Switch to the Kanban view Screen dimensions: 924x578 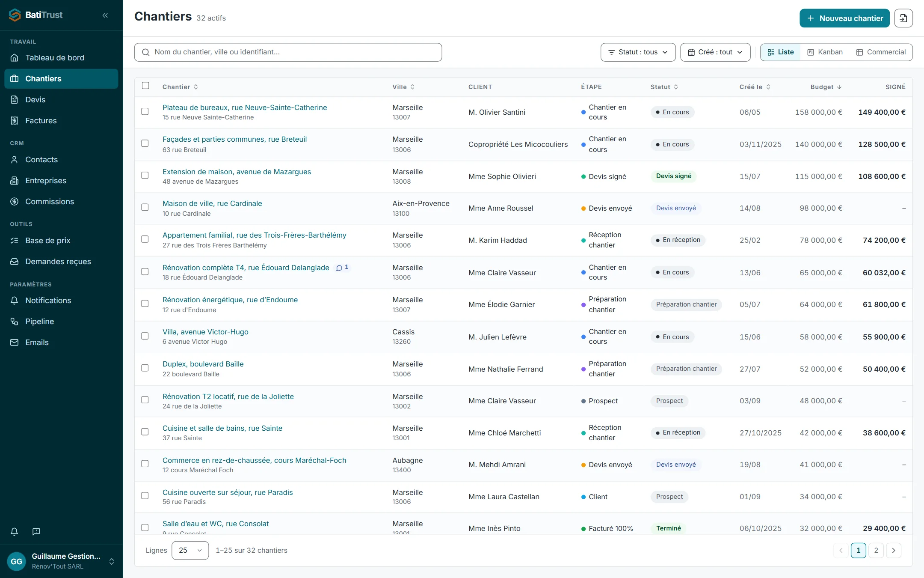click(825, 52)
